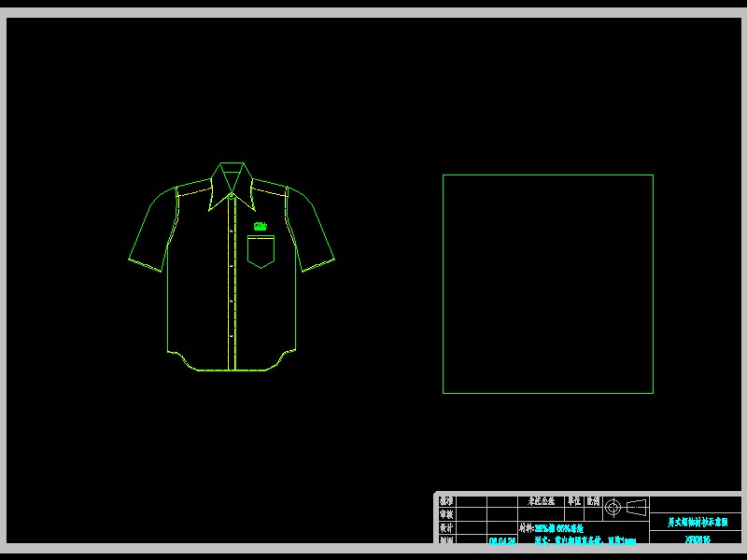The image size is (747, 560).
Task: Select the shirt collar outline
Action: pyautogui.click(x=232, y=187)
